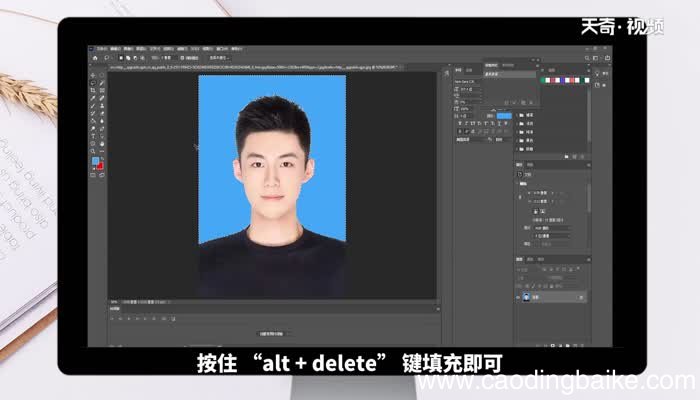Viewport: 700px width, 400px height.
Task: Select the Rectangular Marquee tool
Action: (102, 75)
